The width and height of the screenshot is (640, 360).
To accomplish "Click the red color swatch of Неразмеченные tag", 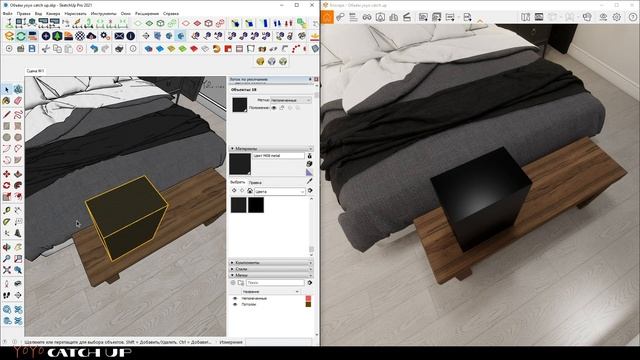I will (x=308, y=298).
